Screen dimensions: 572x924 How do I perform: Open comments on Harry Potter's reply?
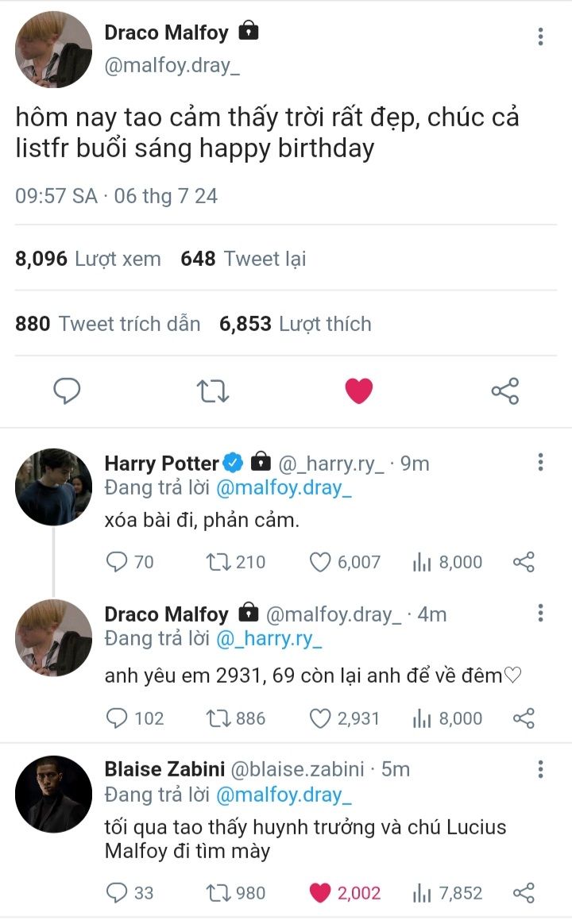pos(117,563)
